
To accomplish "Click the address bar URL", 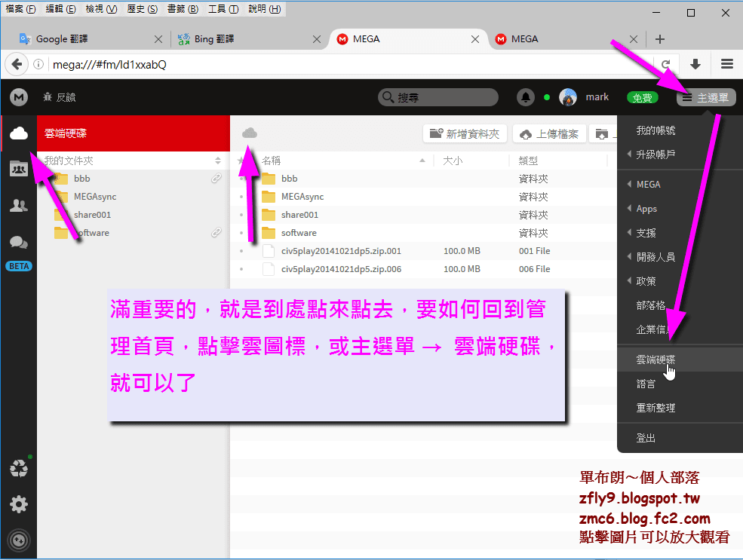I will click(109, 65).
